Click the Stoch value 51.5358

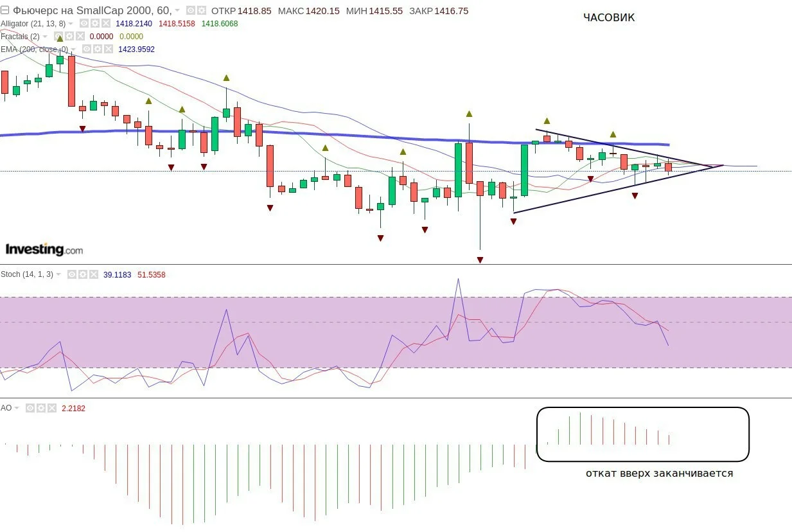(152, 274)
